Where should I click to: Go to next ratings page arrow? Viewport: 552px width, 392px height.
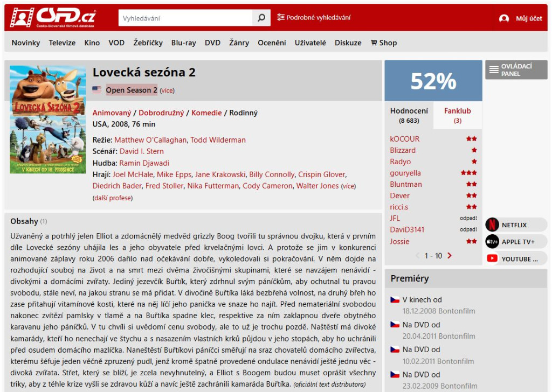click(450, 256)
